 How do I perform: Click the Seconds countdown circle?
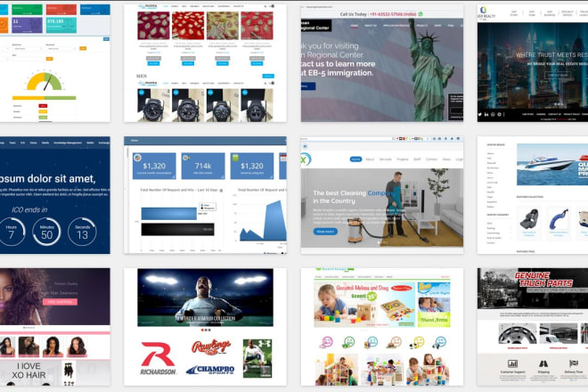pyautogui.click(x=82, y=232)
